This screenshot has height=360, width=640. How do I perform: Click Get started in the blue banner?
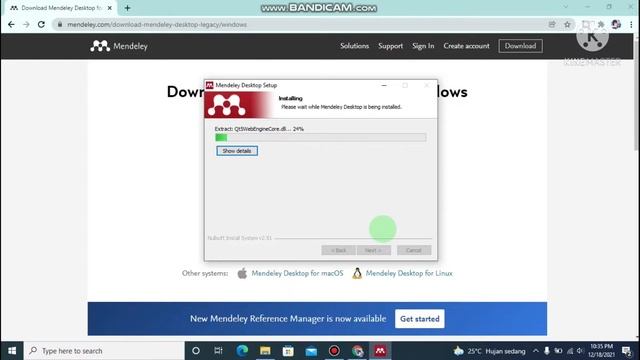(420, 319)
